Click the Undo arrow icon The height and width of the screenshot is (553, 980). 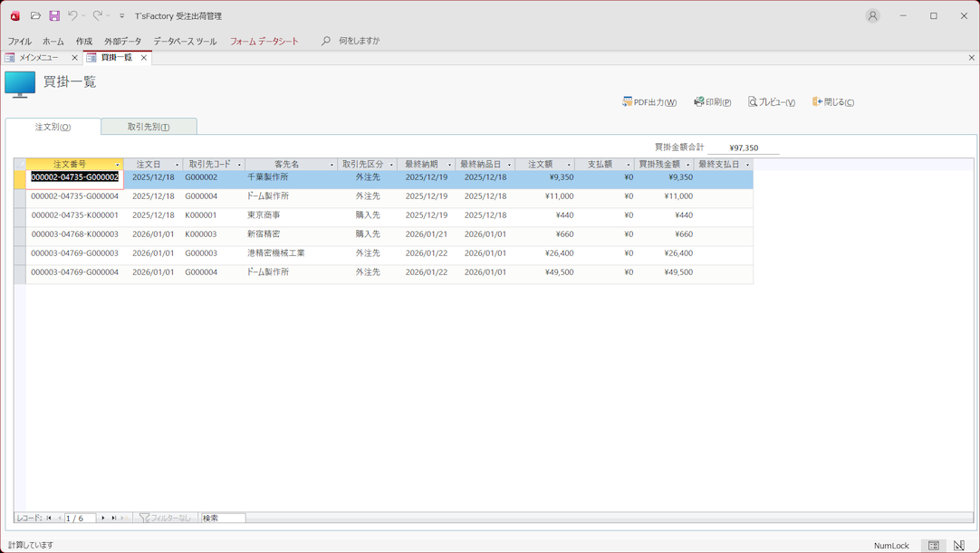click(x=72, y=15)
